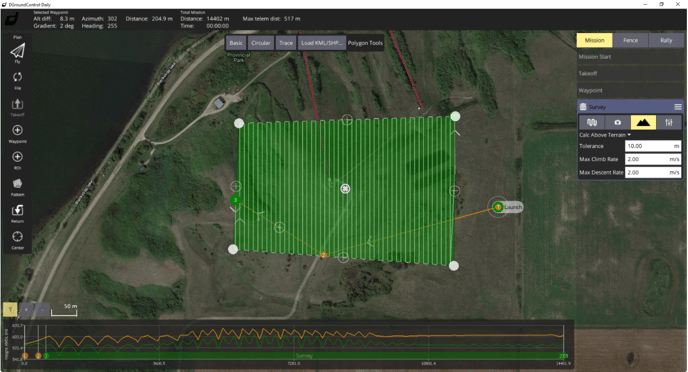Expand the Calc Above Terrain dropdown

605,135
